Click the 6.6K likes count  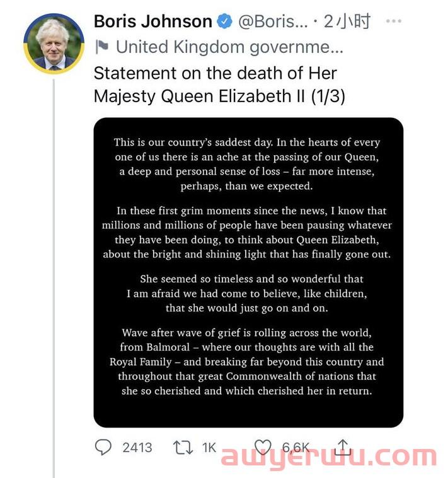(296, 448)
